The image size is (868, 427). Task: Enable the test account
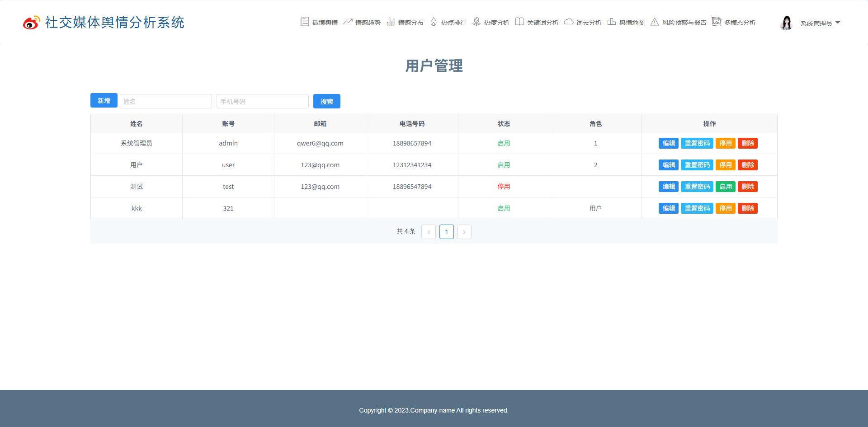(x=726, y=187)
